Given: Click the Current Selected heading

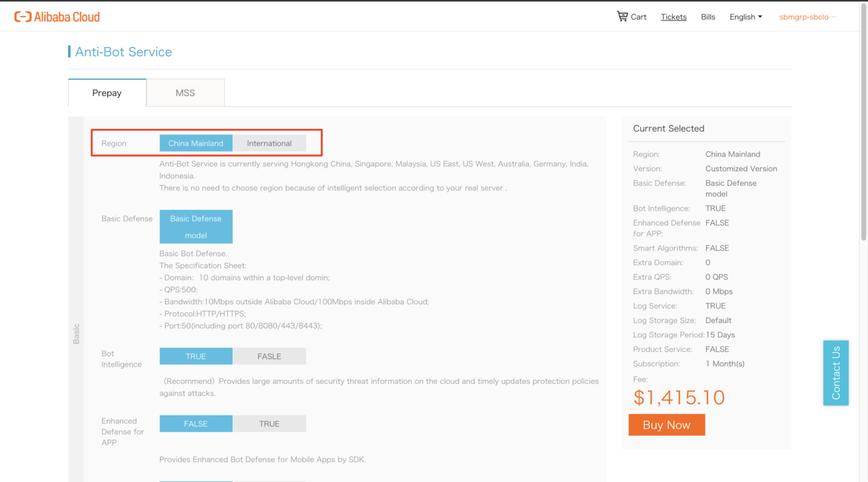Looking at the screenshot, I should pos(668,129).
